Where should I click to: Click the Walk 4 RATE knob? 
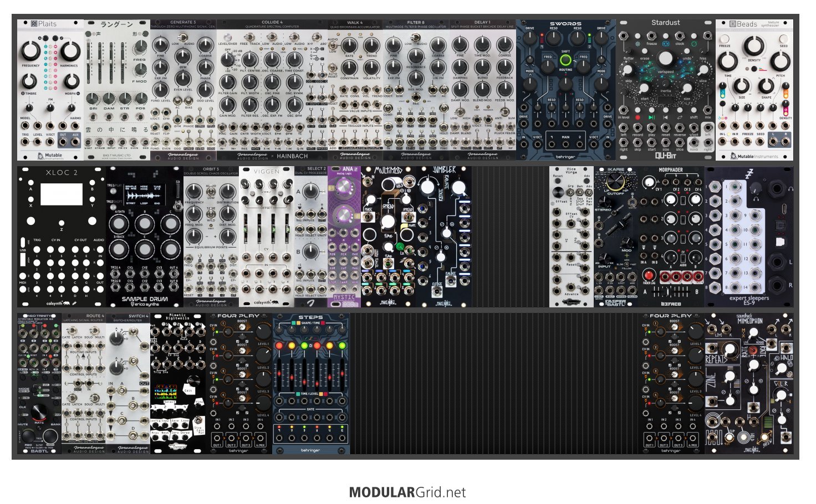click(x=349, y=45)
